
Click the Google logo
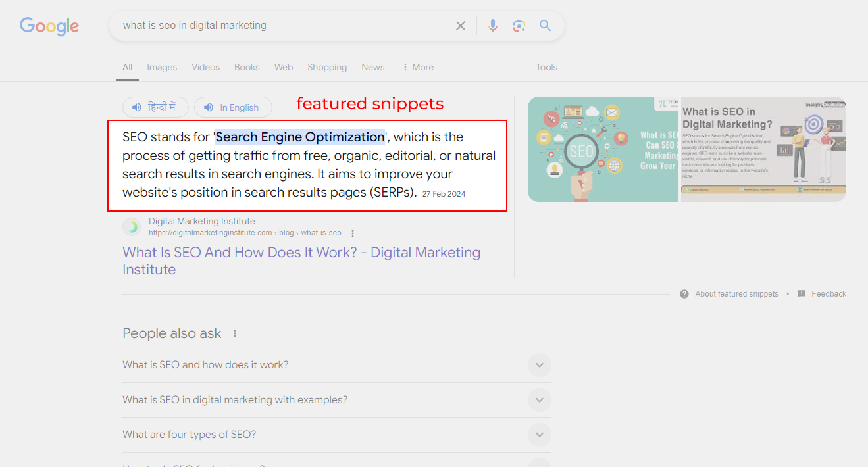[x=49, y=26]
